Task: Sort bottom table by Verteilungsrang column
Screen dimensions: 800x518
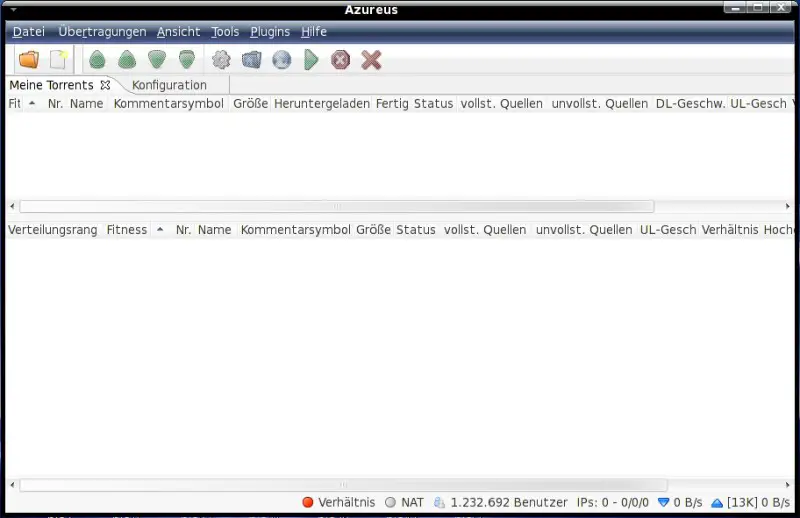Action: click(x=53, y=230)
